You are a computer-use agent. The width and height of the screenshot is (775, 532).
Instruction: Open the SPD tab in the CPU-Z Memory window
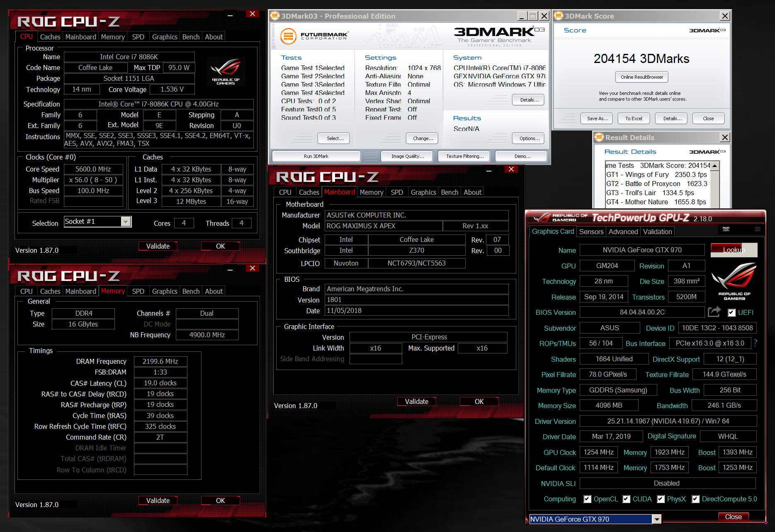tap(138, 291)
